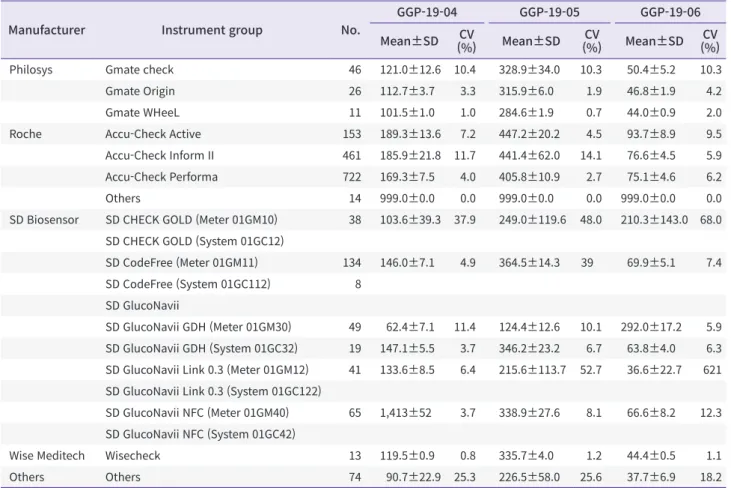
Task: Click Accu-Check Inform II instrument name
Action: pyautogui.click(x=159, y=156)
